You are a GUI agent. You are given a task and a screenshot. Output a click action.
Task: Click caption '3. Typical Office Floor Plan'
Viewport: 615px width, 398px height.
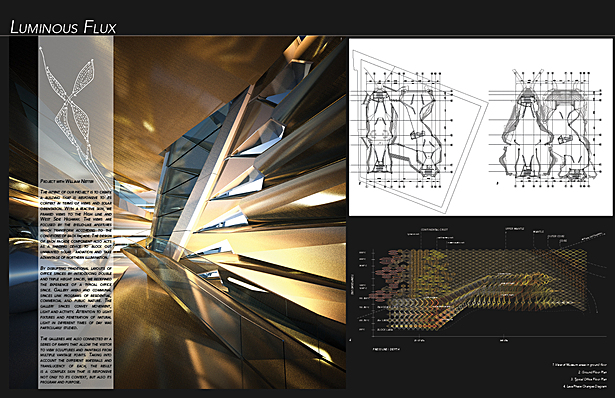[x=589, y=379]
